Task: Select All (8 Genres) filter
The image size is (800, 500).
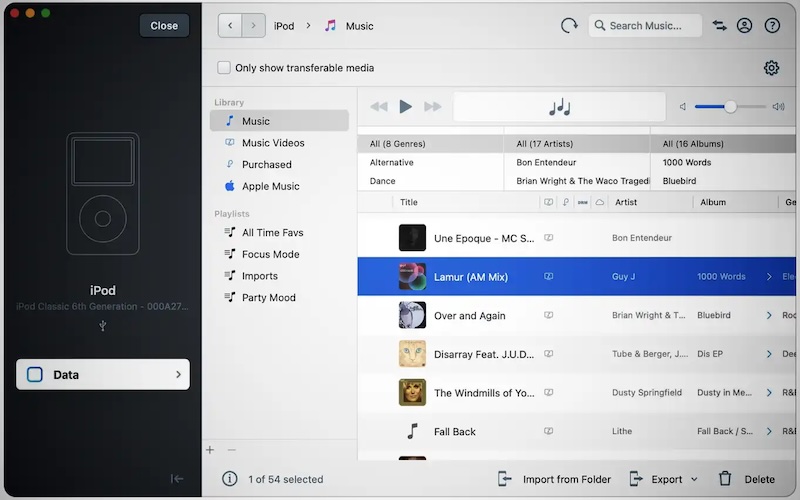Action: coord(430,144)
